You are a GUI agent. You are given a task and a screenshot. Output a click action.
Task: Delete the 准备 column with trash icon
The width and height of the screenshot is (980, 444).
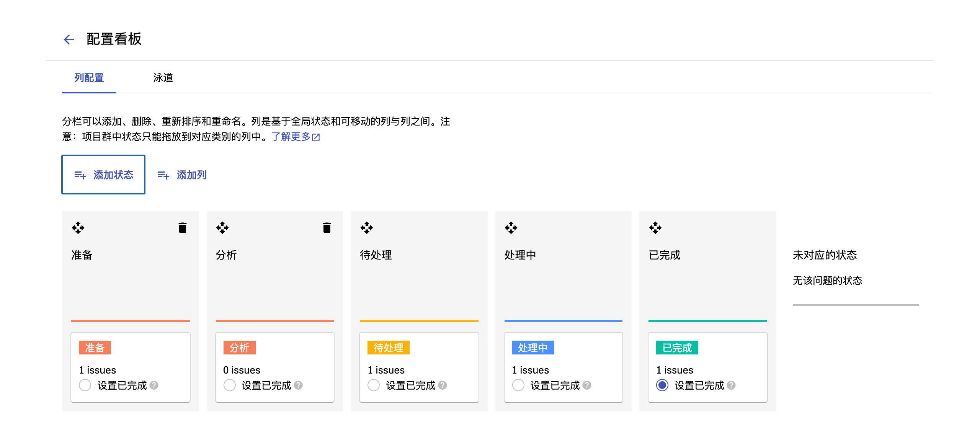[183, 228]
